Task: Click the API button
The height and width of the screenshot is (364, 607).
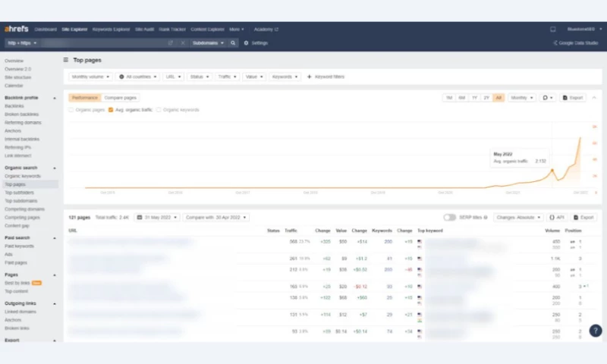Action: [x=557, y=218]
